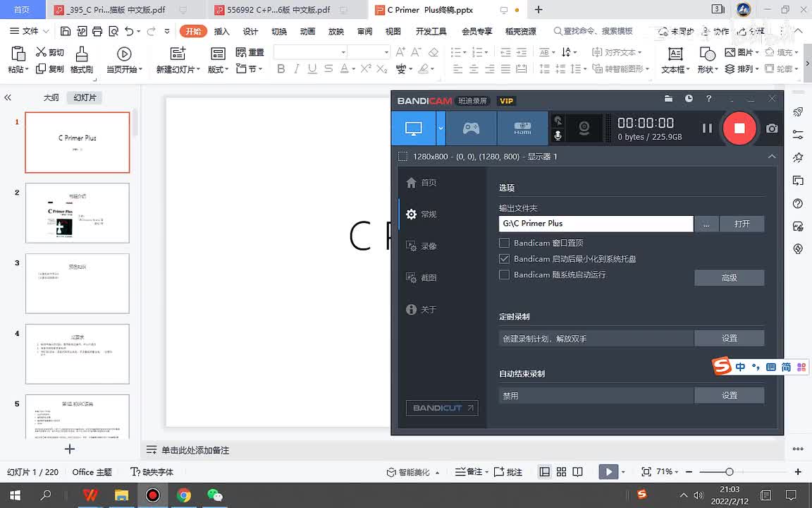Click 设置 for 自动结束录制

pos(729,396)
